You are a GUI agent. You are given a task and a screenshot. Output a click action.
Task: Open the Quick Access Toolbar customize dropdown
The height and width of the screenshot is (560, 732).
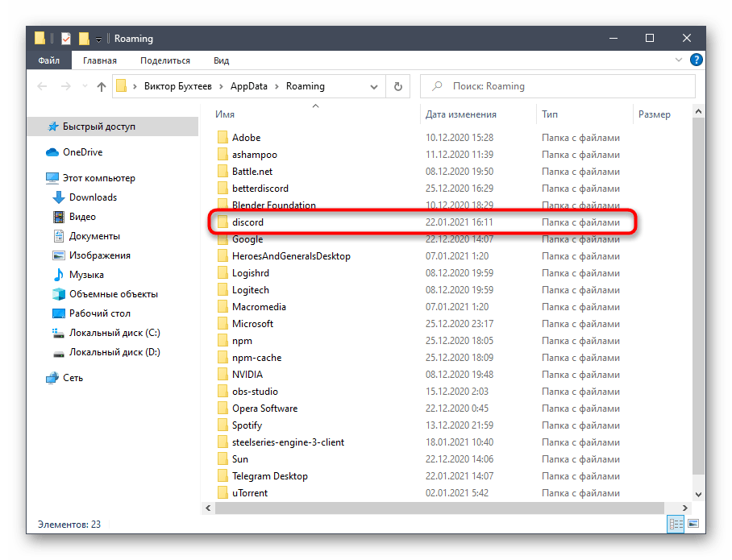click(x=98, y=39)
